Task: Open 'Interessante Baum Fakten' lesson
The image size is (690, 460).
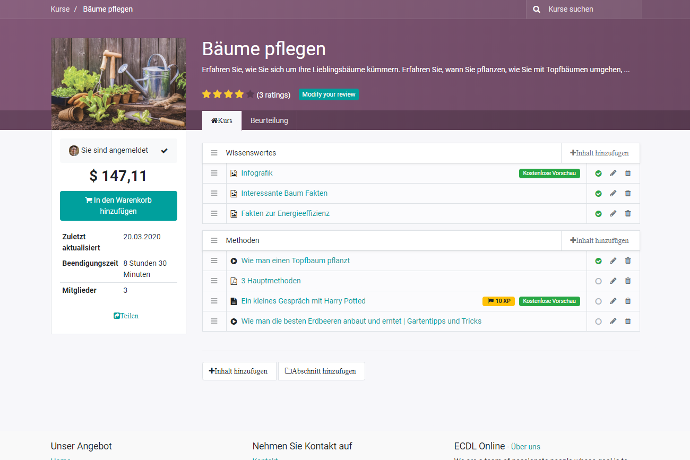Action: point(284,193)
